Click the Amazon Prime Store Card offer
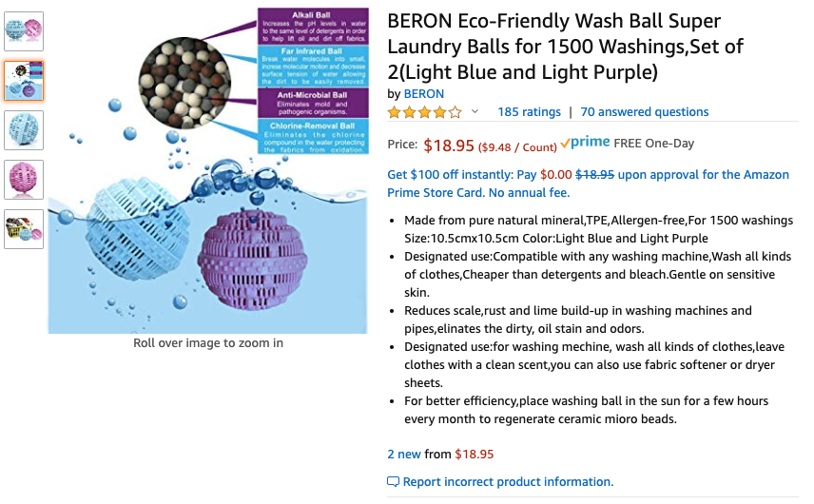Screen dimensions: 814x504 point(589,184)
